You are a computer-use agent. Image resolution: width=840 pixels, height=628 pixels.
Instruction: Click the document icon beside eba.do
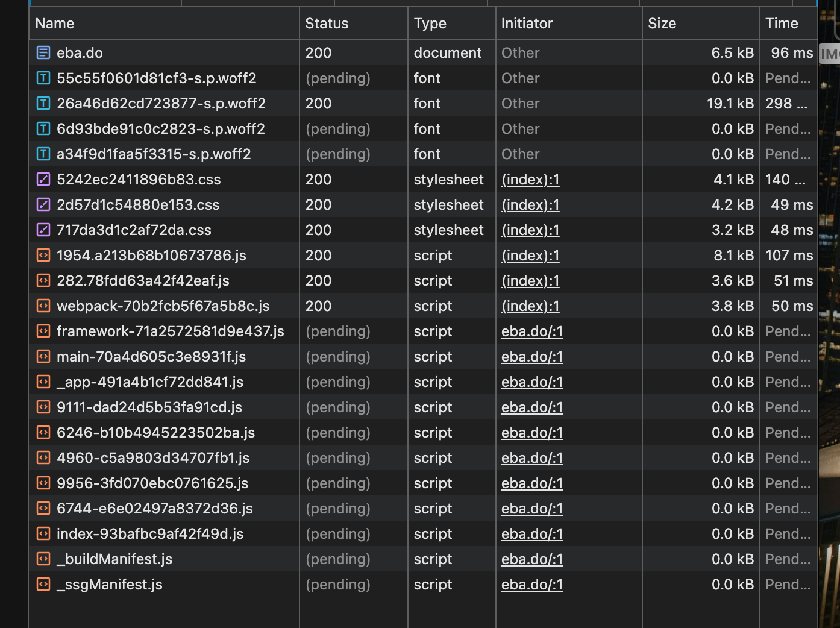tap(43, 53)
